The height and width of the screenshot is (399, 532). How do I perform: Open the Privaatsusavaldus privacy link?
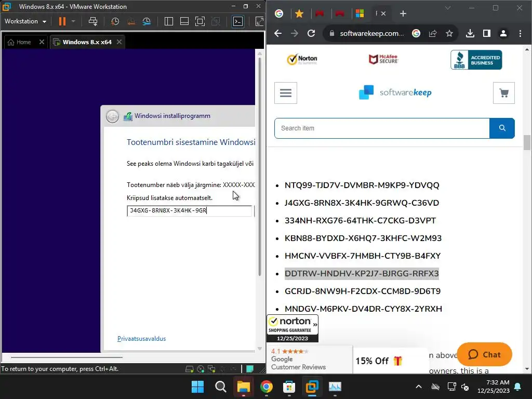coord(141,339)
